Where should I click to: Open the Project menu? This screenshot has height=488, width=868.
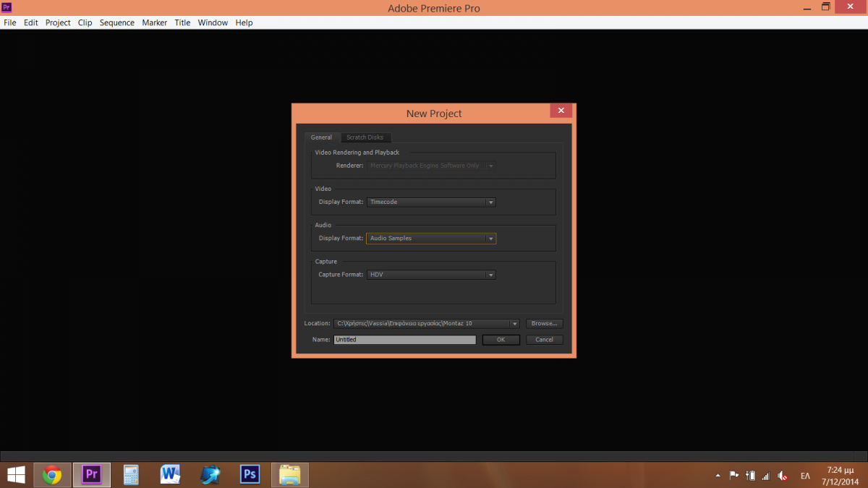click(x=58, y=22)
